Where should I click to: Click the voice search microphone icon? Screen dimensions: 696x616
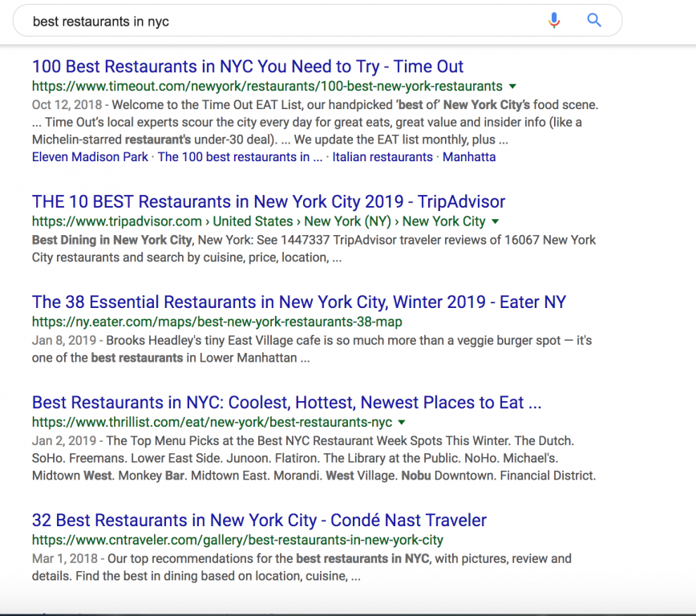554,20
